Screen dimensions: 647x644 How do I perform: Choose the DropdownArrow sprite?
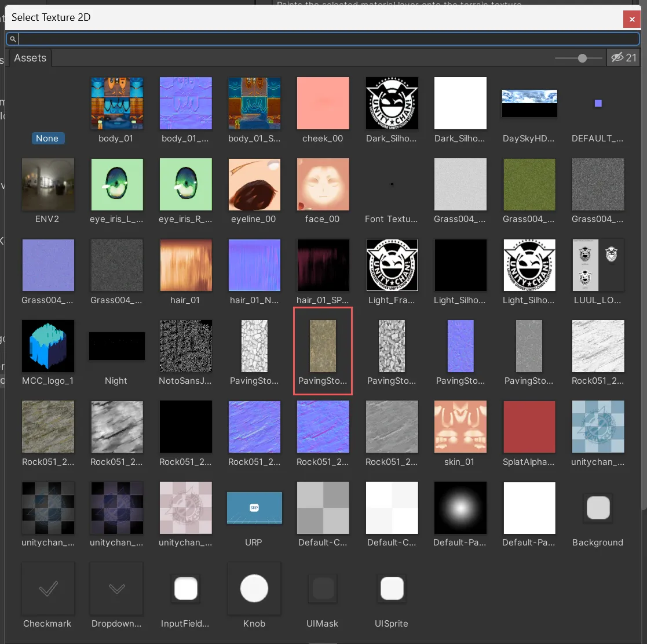[x=117, y=588]
